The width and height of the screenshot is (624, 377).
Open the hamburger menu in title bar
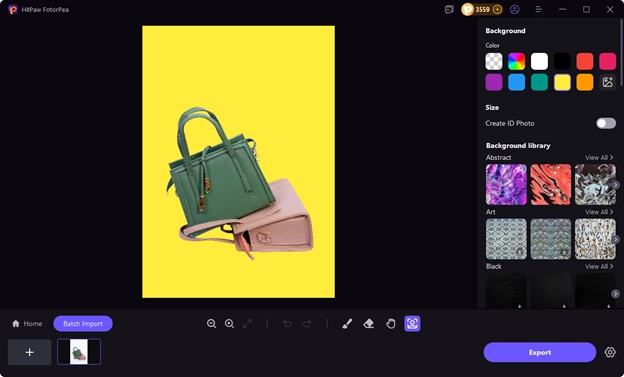539,9
